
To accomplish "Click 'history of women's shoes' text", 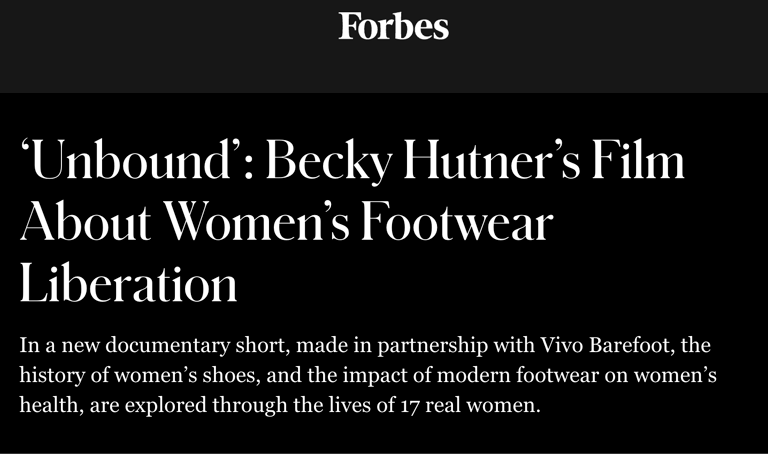I will [127, 379].
